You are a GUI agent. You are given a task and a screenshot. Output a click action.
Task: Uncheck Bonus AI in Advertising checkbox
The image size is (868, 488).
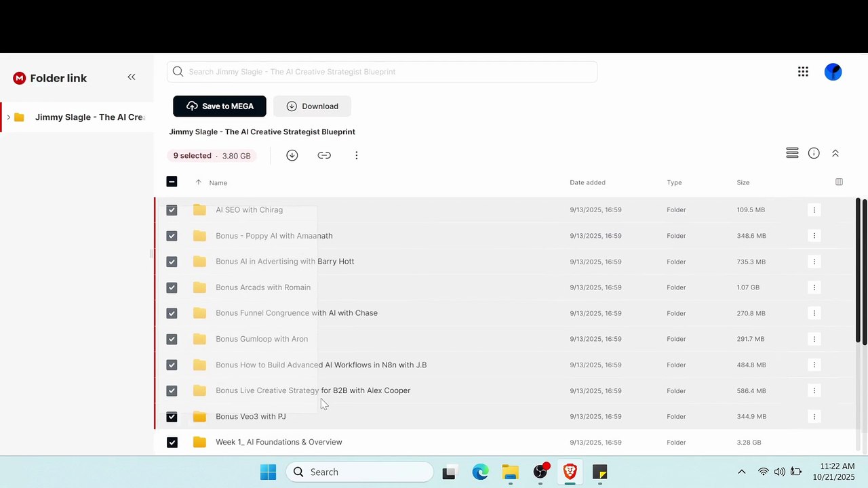(x=172, y=262)
